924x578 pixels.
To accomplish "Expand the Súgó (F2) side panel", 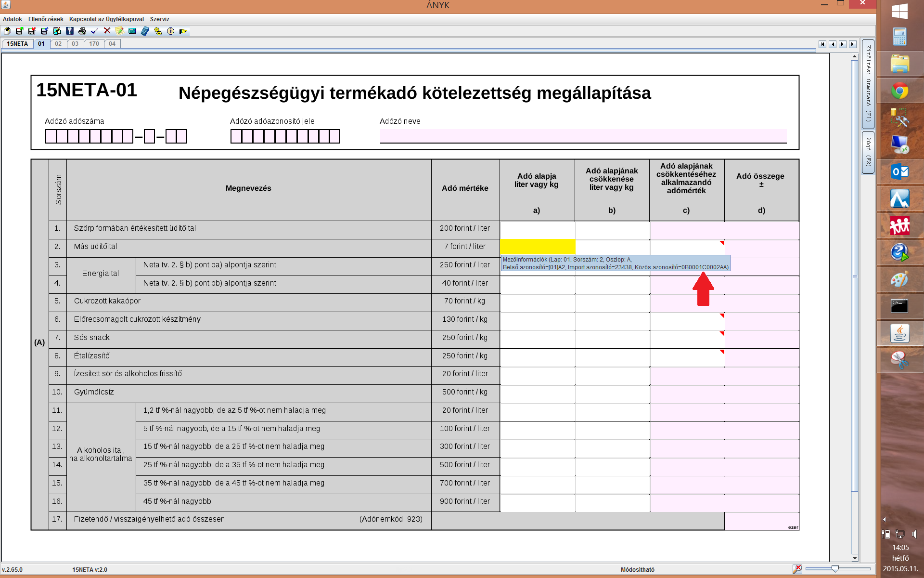I will pos(868,152).
